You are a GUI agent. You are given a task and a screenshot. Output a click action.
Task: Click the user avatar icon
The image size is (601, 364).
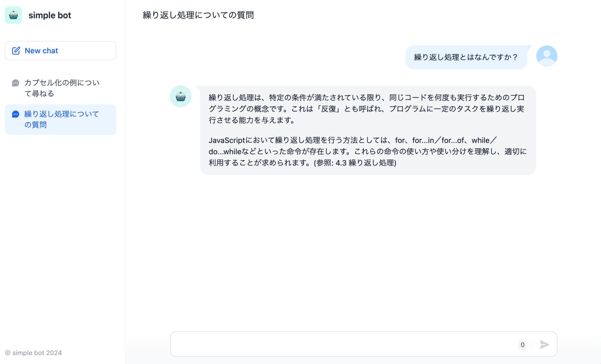point(546,56)
